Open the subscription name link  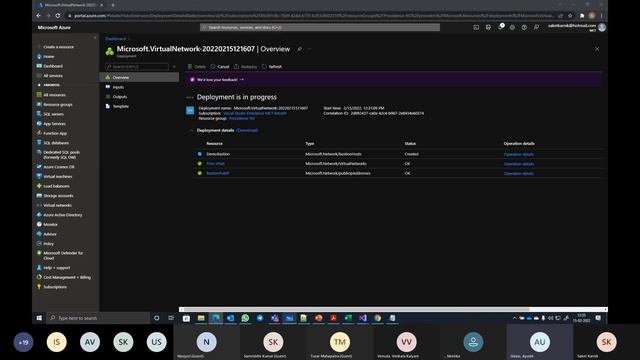tap(255, 113)
